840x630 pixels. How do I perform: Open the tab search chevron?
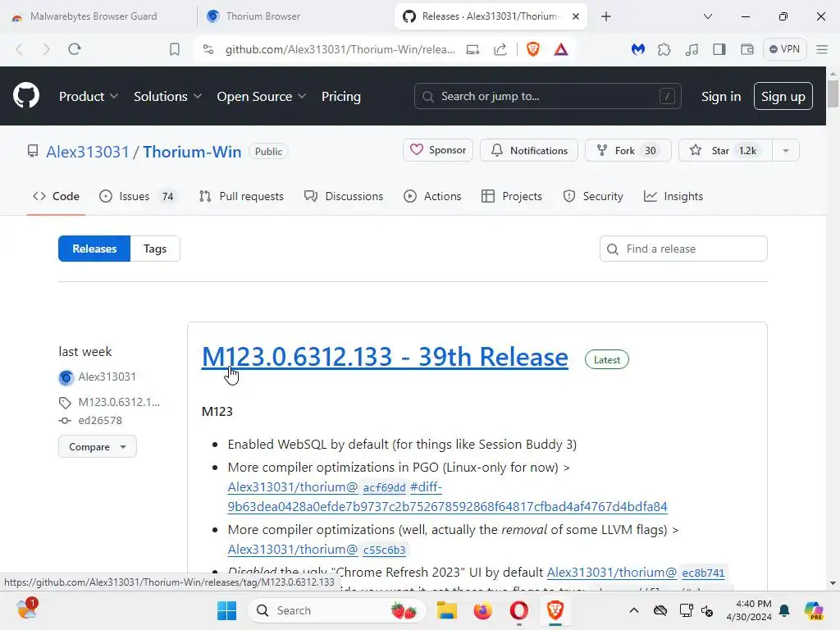pyautogui.click(x=708, y=16)
